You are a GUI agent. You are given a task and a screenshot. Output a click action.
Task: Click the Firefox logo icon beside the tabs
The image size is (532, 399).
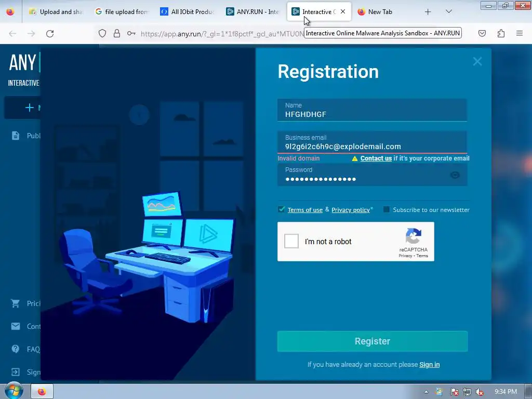pyautogui.click(x=10, y=12)
